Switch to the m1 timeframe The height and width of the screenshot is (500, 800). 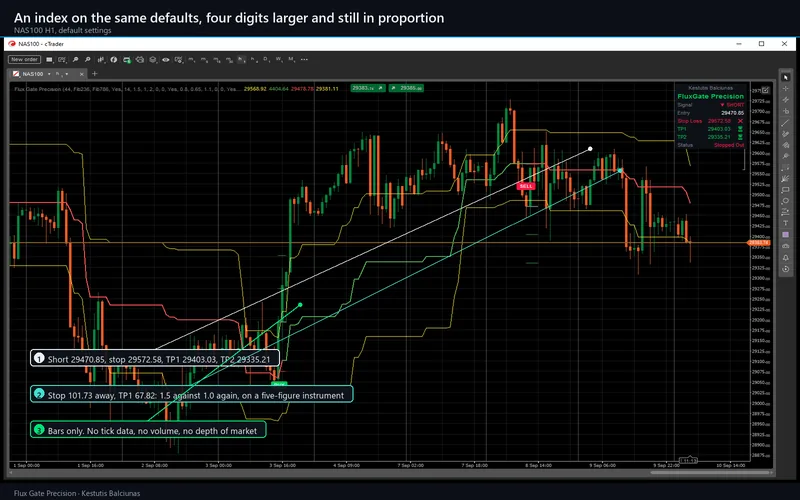click(x=191, y=59)
